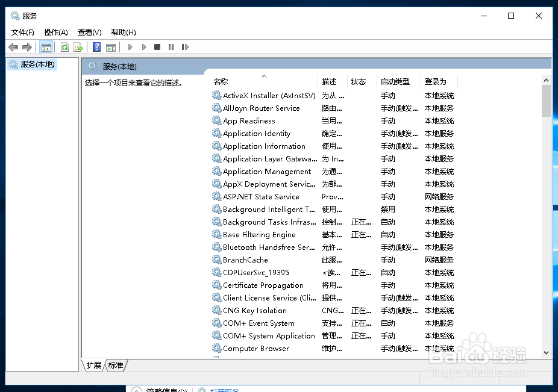Select the Client License Service row

[334, 297]
